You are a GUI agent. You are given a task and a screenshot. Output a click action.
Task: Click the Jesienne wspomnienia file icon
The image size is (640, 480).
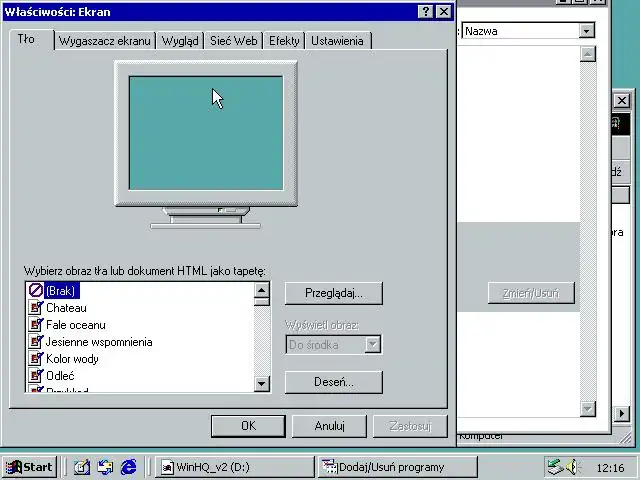[36, 342]
